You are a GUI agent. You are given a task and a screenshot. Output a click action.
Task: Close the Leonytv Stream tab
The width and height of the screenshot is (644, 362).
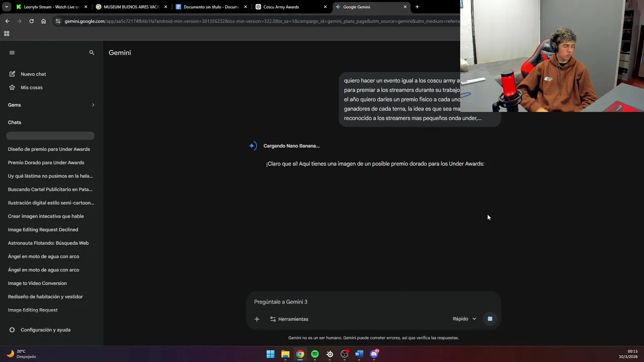click(86, 7)
